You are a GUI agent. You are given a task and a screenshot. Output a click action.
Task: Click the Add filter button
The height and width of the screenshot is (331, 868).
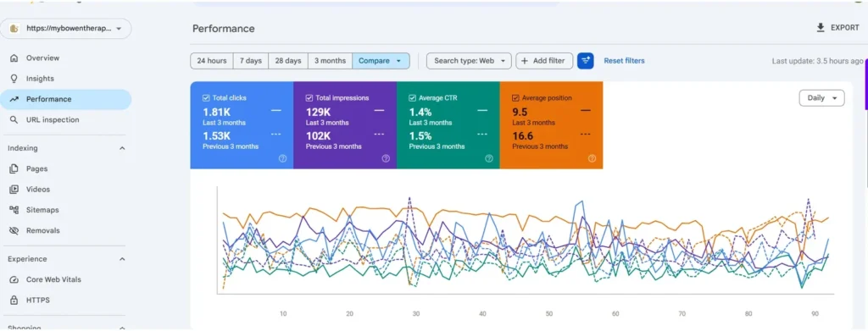pos(544,61)
